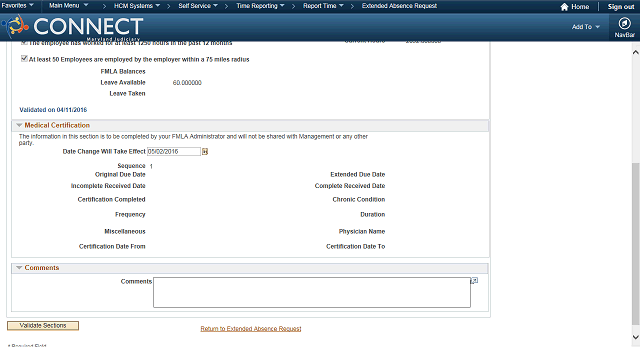
Task: Click the scroll up arrow
Action: (636, 52)
